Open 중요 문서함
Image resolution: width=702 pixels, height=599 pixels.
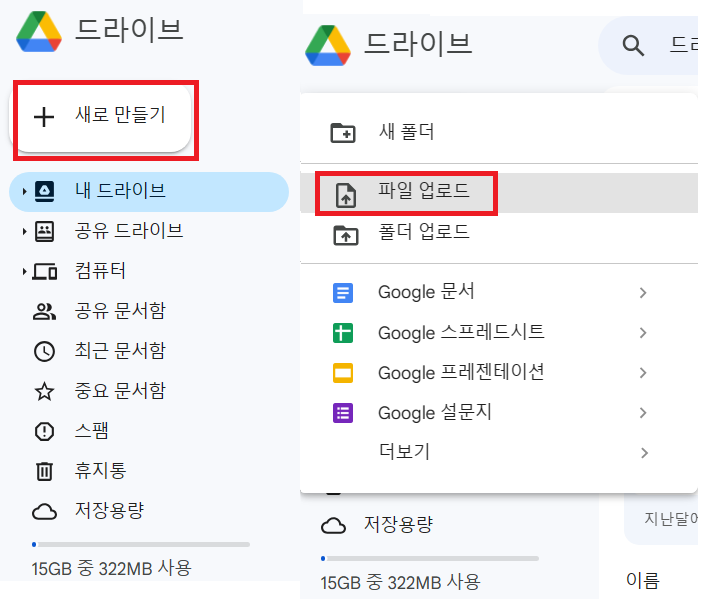[120, 390]
